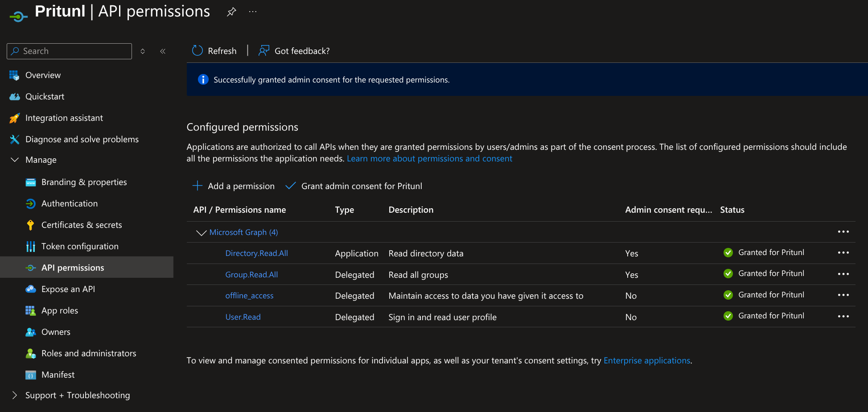Open Certificates & secrets in the sidebar
The width and height of the screenshot is (868, 412).
pyautogui.click(x=82, y=225)
